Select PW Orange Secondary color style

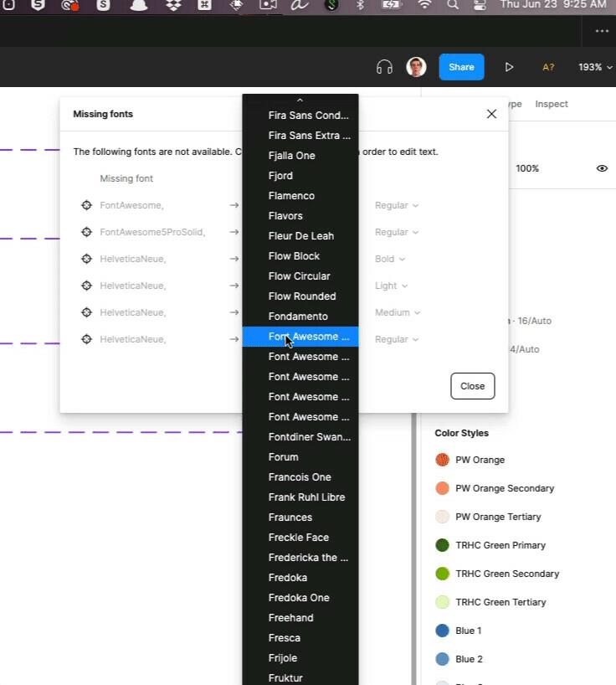[x=495, y=488]
